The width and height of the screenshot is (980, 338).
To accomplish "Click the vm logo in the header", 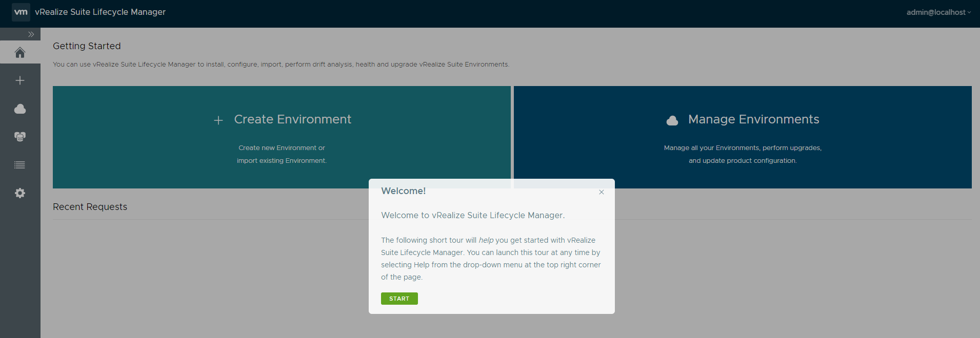I will [21, 12].
